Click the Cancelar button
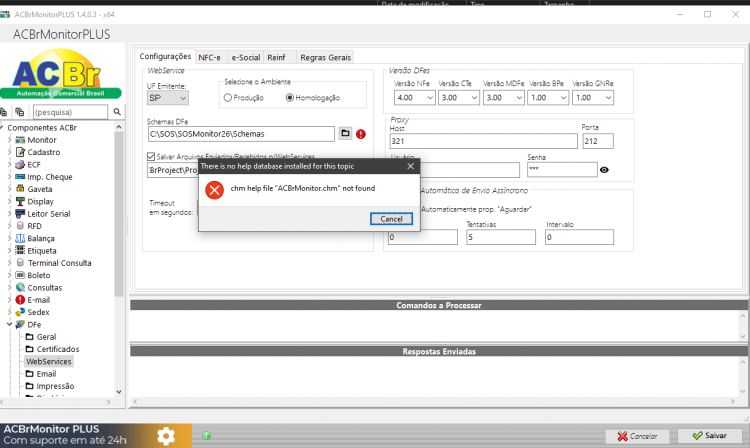 tap(637, 436)
